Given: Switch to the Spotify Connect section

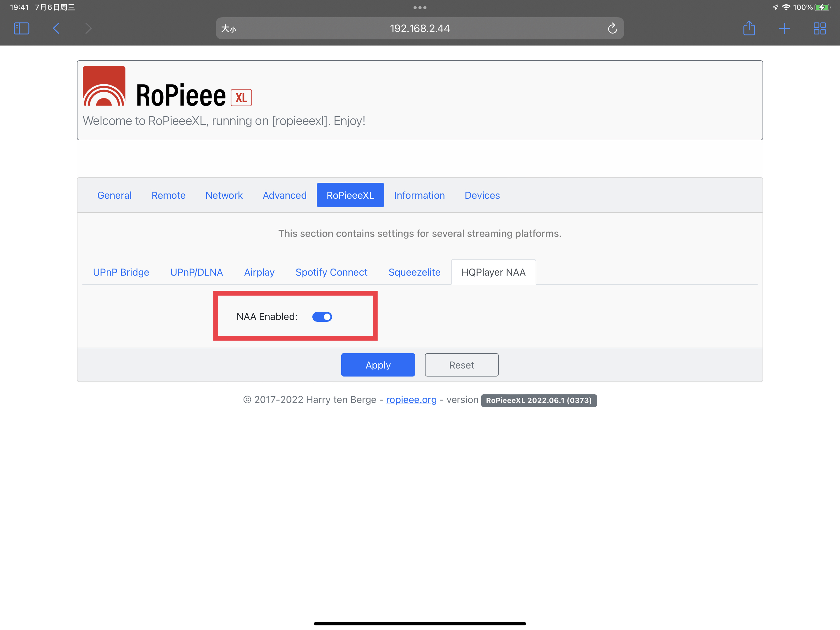Looking at the screenshot, I should point(331,272).
